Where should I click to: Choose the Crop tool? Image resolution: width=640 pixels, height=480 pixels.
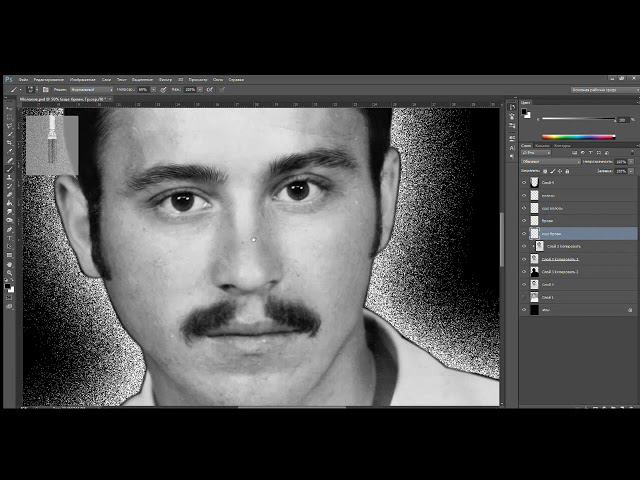[x=10, y=141]
